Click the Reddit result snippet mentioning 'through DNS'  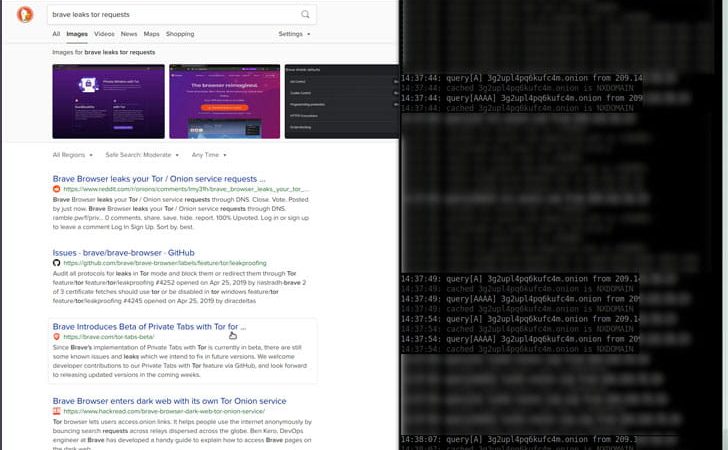click(x=181, y=213)
